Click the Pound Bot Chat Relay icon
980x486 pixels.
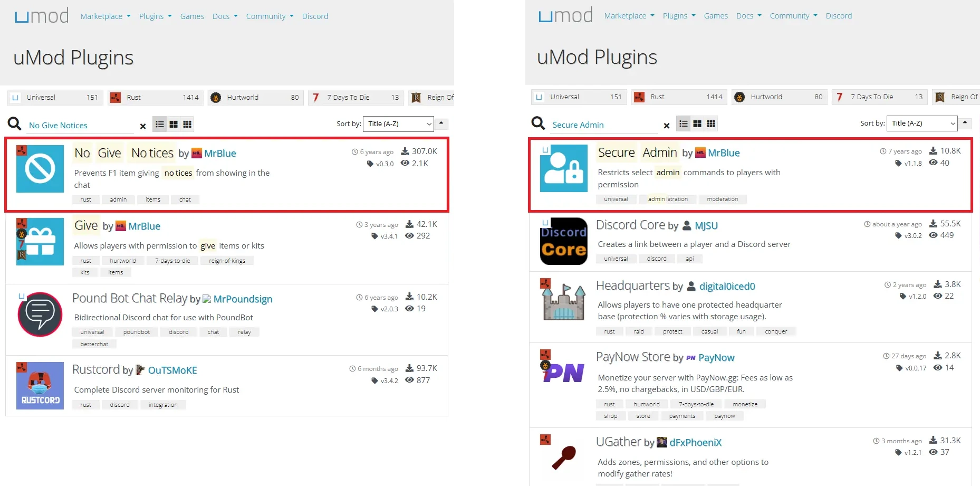[x=40, y=315]
